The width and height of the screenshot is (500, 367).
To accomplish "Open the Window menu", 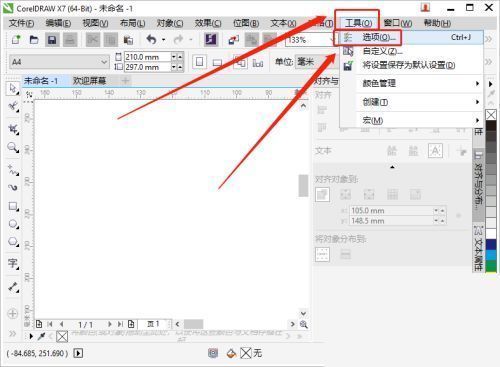I will click(x=398, y=23).
